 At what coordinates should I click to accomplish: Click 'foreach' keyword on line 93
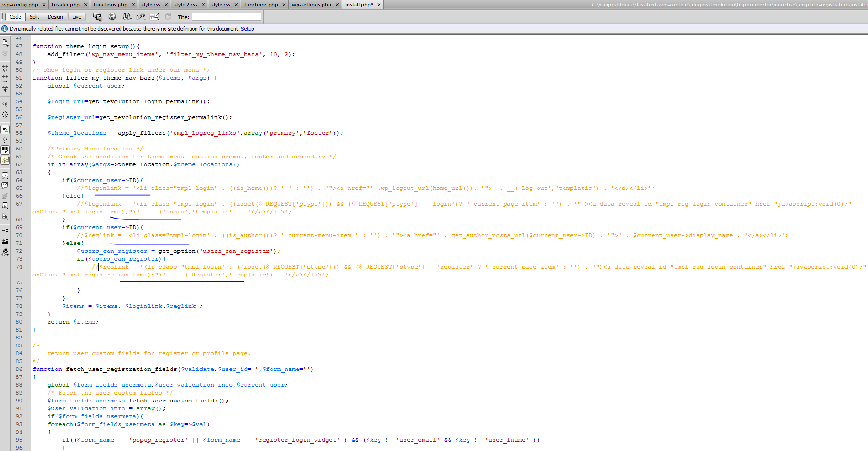(x=60, y=424)
